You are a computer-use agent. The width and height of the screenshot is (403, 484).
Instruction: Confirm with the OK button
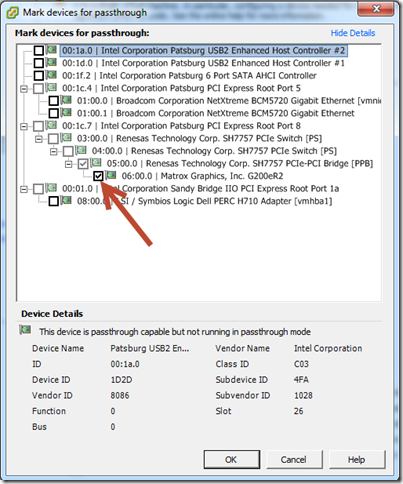pyautogui.click(x=232, y=460)
